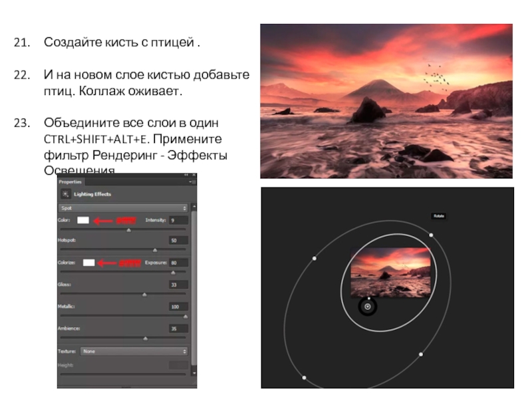This screenshot has height=399, width=532.
Task: Click the text 'Создайте кисть с птицей'
Action: pyautogui.click(x=119, y=42)
